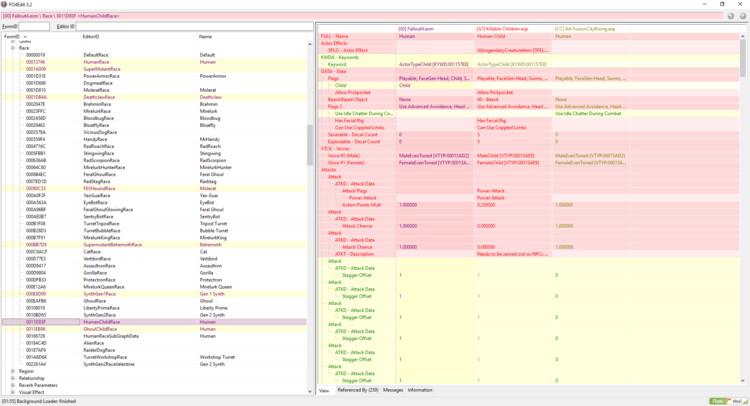Click into the FormID search field
Image resolution: width=750 pixels, height=406 pixels.
(x=34, y=26)
